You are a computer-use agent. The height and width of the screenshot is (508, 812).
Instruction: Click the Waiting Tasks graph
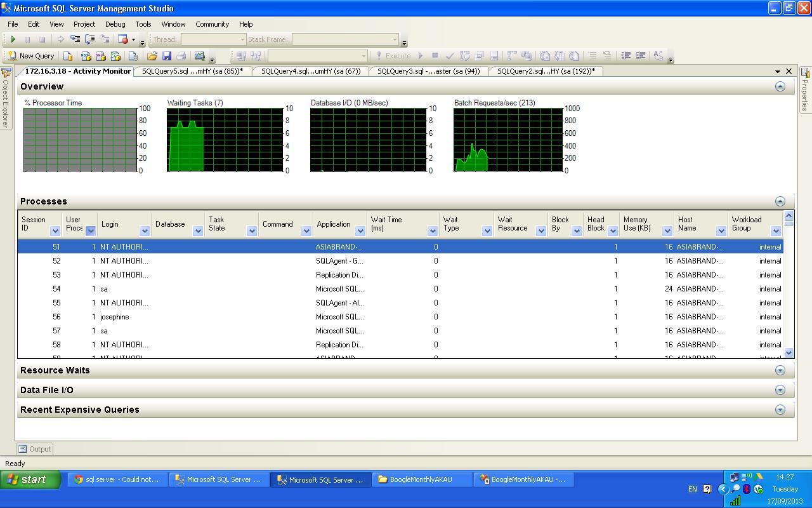coord(225,140)
